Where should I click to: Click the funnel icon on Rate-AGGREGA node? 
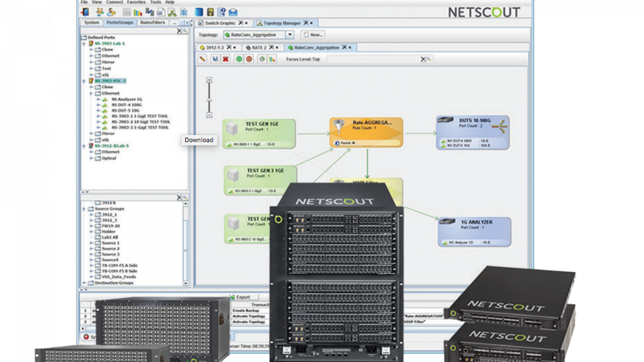[x=340, y=127]
